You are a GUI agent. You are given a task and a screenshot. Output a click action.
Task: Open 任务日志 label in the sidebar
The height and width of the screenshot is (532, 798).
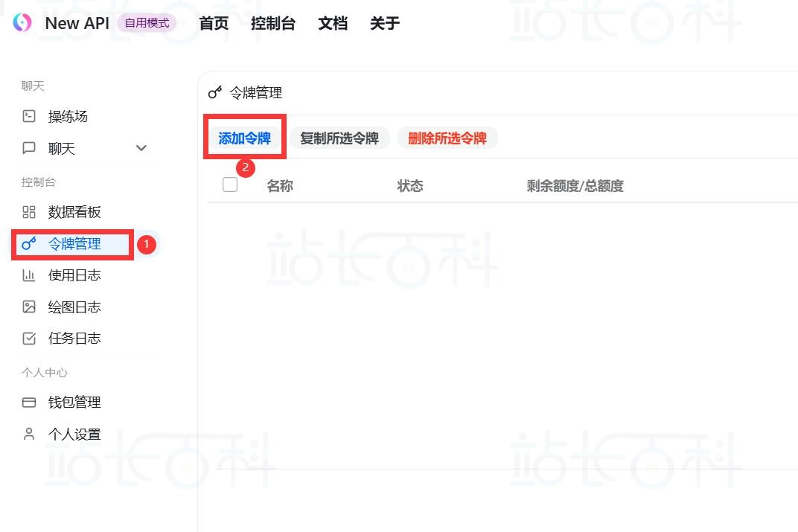(74, 339)
